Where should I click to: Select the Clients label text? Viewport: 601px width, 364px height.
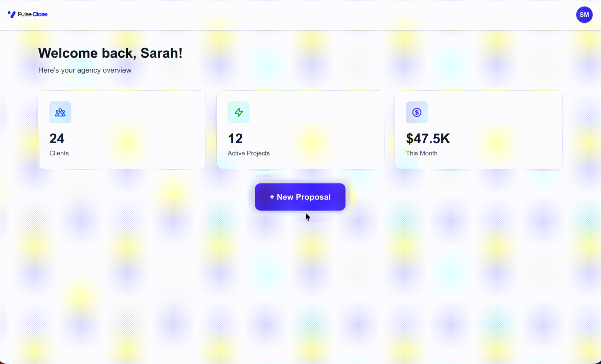pos(59,153)
